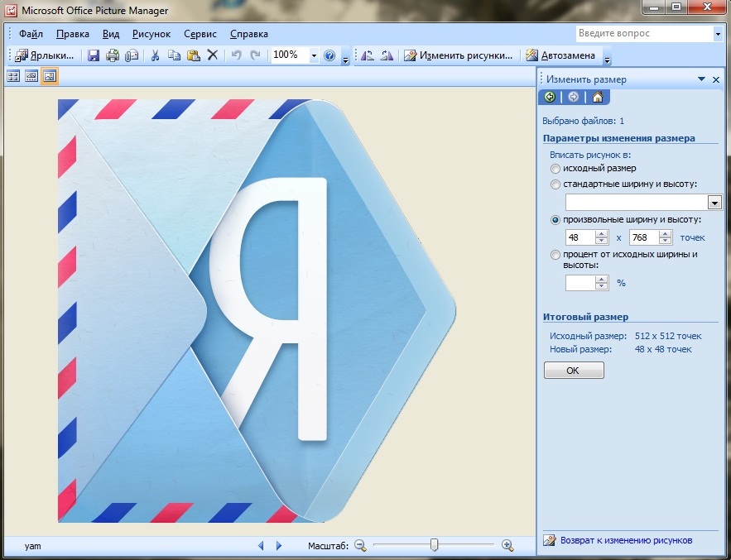Confirm resize with OK button
The image size is (731, 560).
574,371
